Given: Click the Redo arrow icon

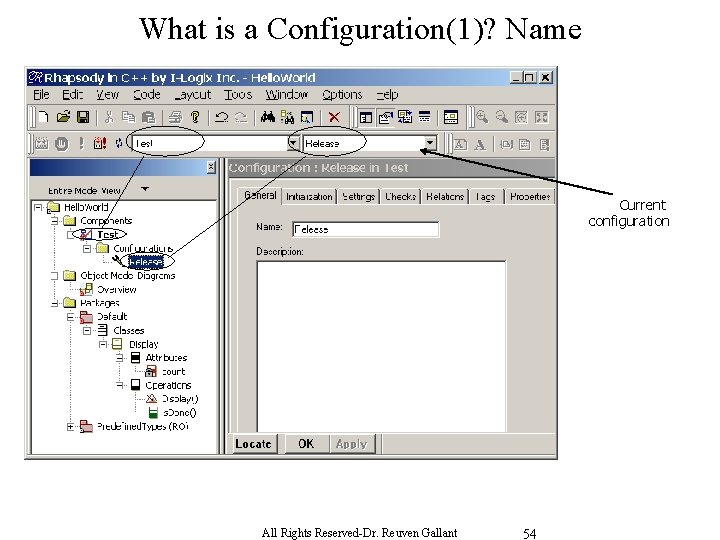Looking at the screenshot, I should tap(241, 118).
